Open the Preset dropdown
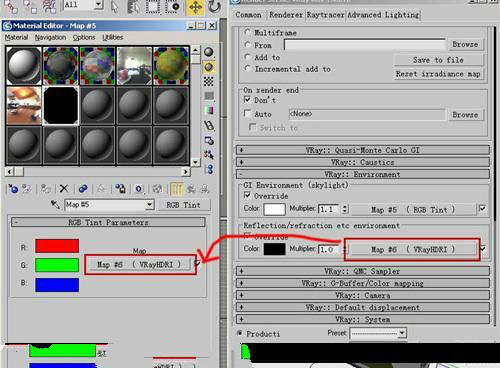Image resolution: width=500 pixels, height=368 pixels. point(378,333)
